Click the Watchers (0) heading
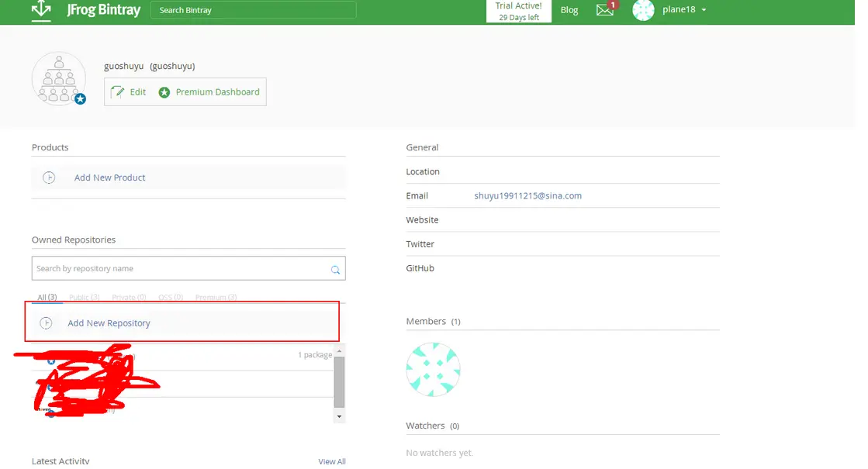Image resolution: width=868 pixels, height=469 pixels. [432, 426]
